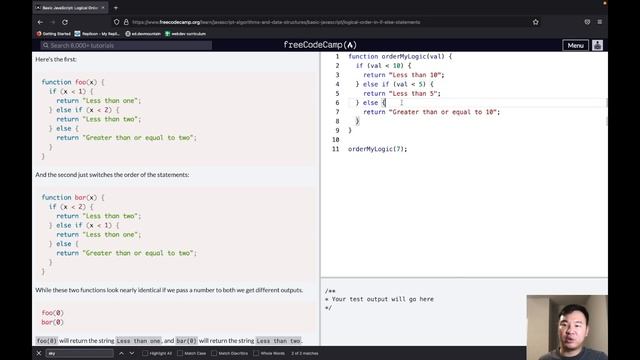640x360 pixels.
Task: Jump to next find match
Action: point(131,353)
